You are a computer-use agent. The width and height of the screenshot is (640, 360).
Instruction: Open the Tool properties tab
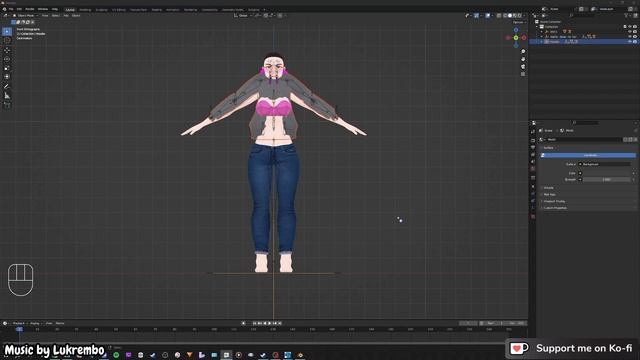pyautogui.click(x=533, y=131)
